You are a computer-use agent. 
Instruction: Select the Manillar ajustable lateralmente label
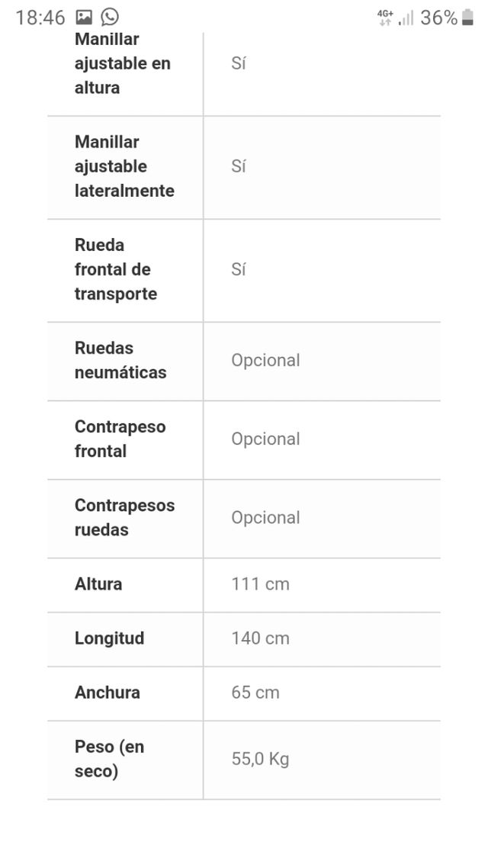(x=124, y=166)
